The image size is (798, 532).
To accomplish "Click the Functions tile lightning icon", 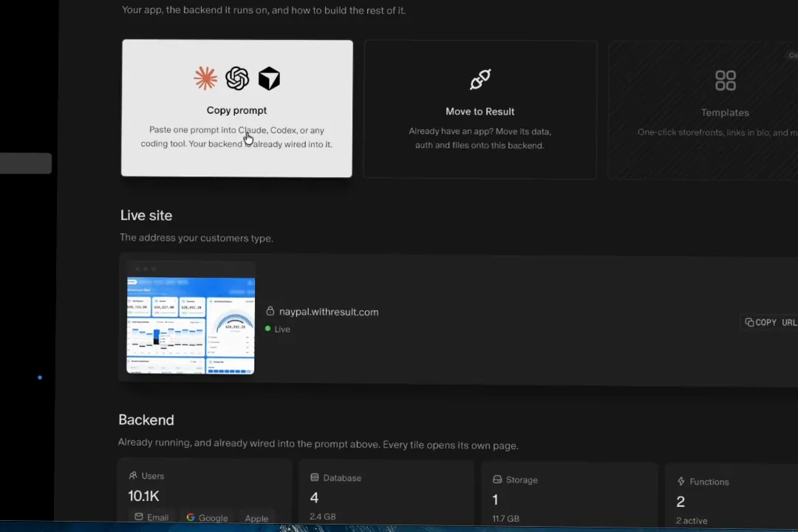I will [x=681, y=481].
